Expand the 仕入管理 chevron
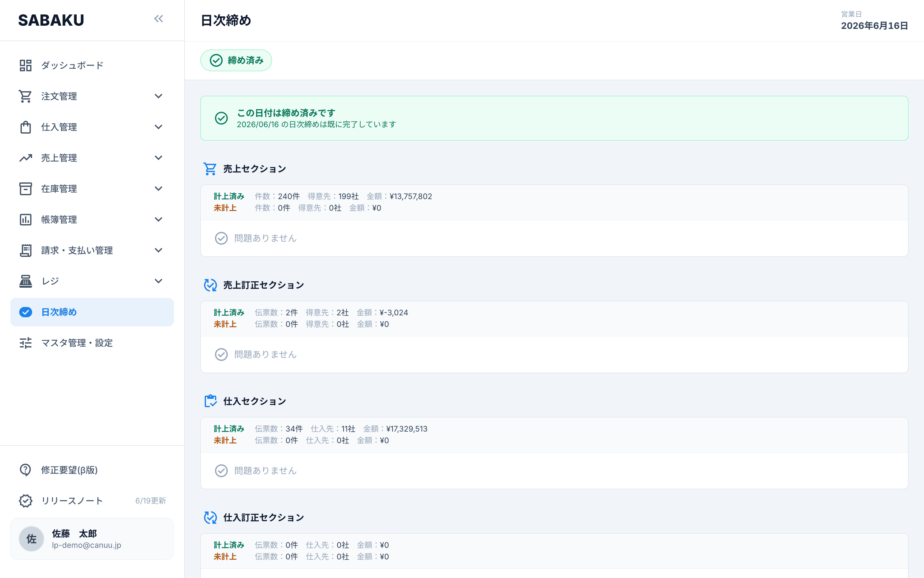 pyautogui.click(x=158, y=127)
